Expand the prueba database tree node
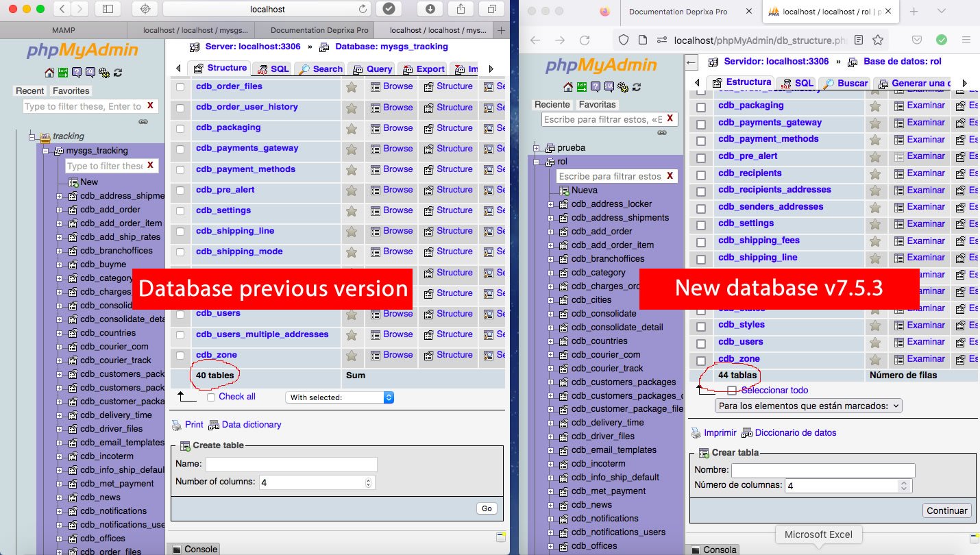The height and width of the screenshot is (555, 980). [538, 148]
